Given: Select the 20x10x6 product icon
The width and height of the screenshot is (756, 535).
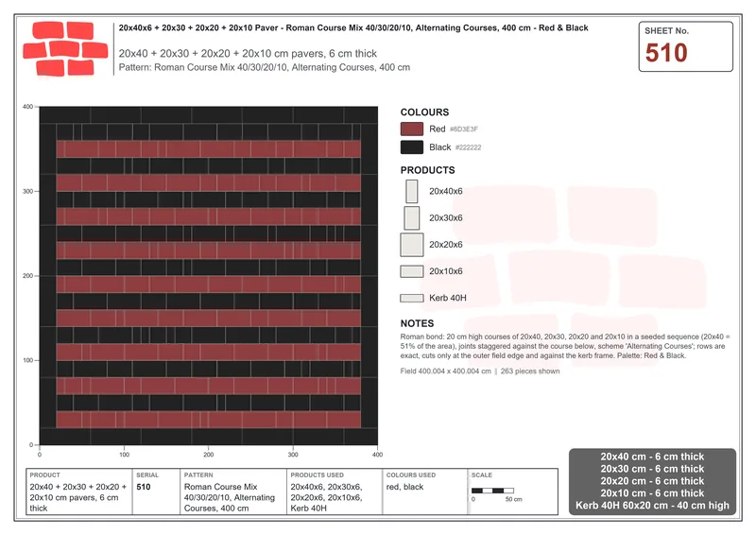Looking at the screenshot, I should click(x=412, y=271).
